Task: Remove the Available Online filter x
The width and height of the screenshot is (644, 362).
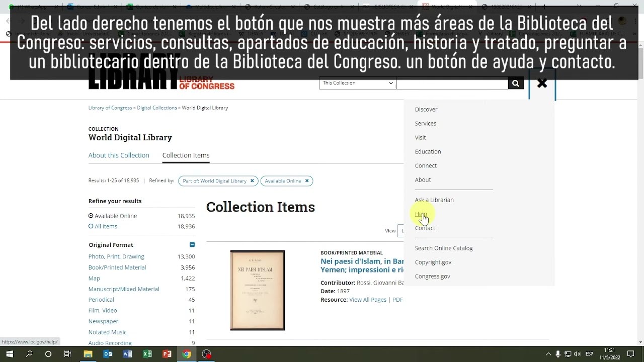Action: (x=306, y=181)
